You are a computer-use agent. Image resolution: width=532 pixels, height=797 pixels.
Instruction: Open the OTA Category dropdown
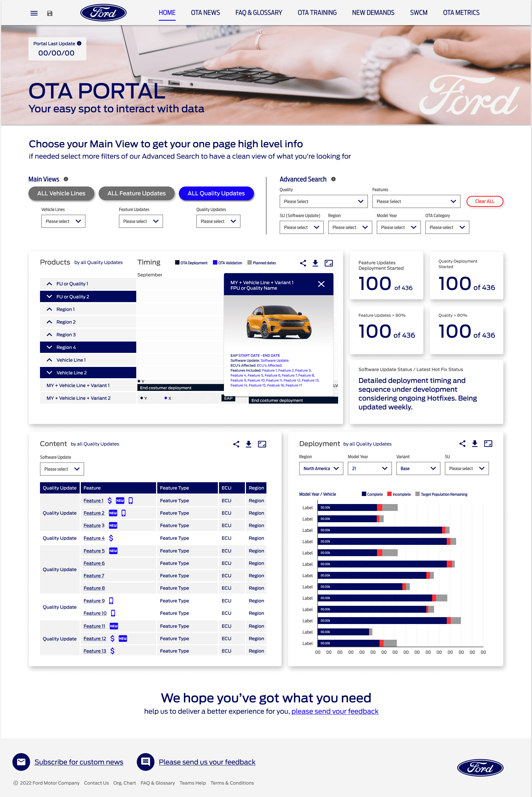click(x=447, y=227)
